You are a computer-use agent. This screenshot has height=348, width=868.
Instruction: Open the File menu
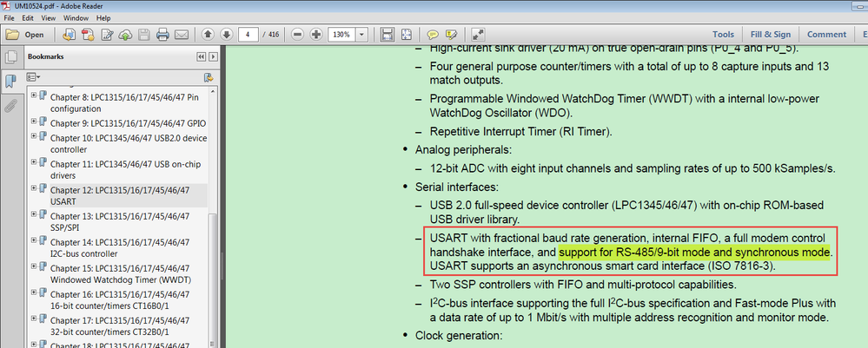point(9,17)
